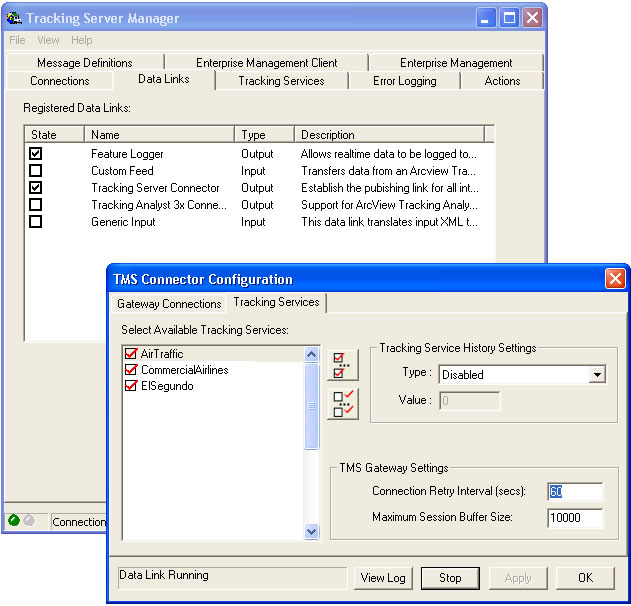Toggle the Tracking Server Connector checkbox

tap(35, 188)
